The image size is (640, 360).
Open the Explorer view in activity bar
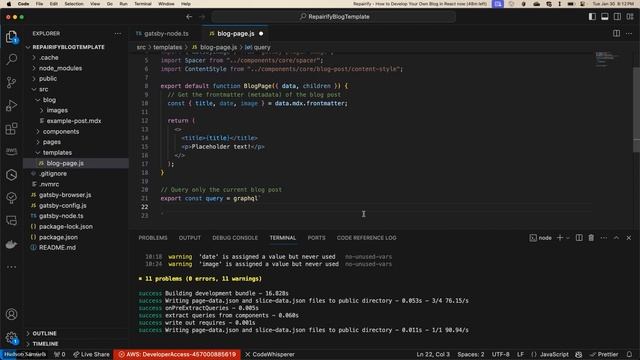point(11,37)
